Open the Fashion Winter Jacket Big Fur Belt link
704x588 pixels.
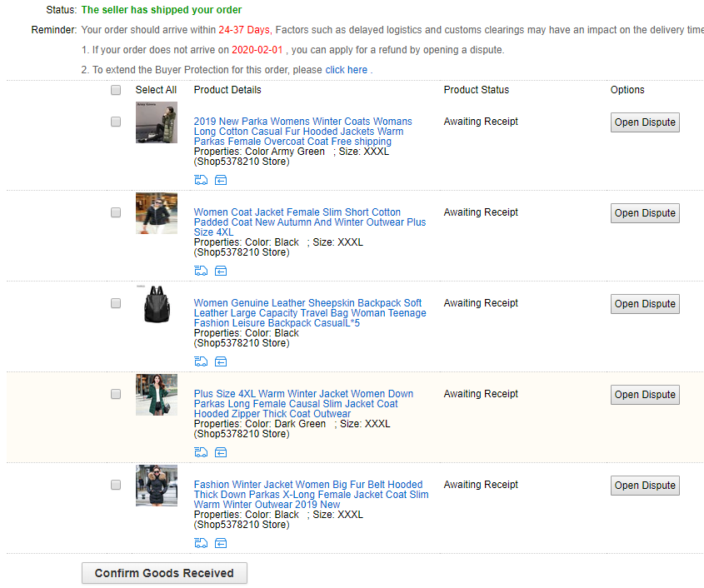pos(311,494)
